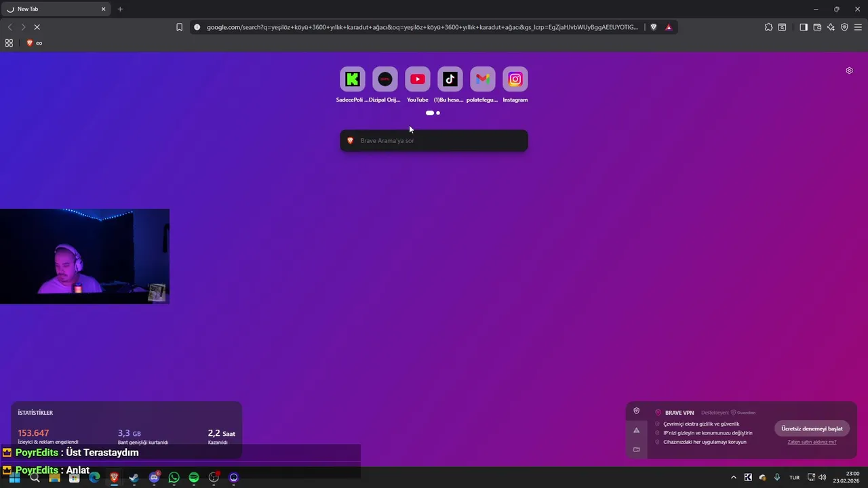Start free VPN trial button
The width and height of the screenshot is (868, 488).
[x=812, y=428]
